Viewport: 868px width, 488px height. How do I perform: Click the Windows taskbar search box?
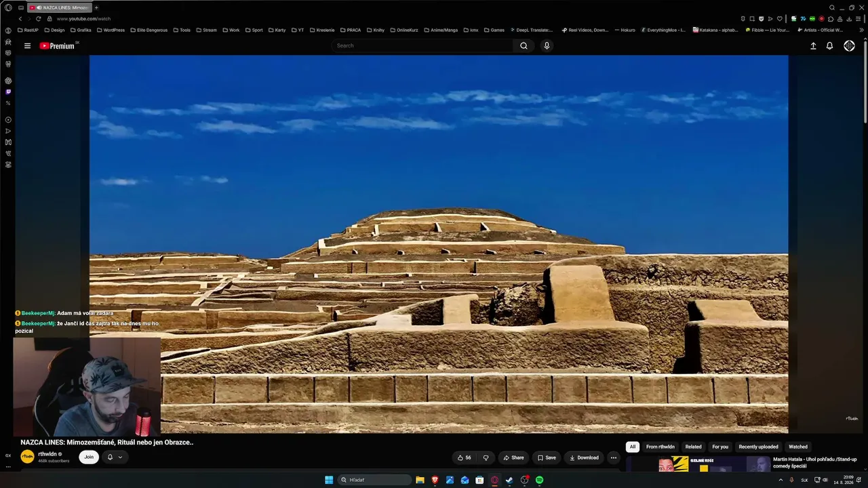tap(375, 480)
